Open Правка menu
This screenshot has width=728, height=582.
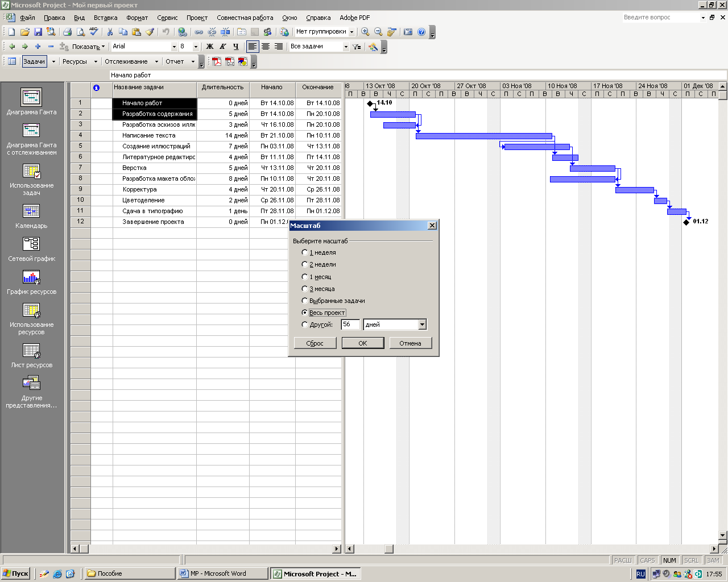click(x=55, y=18)
